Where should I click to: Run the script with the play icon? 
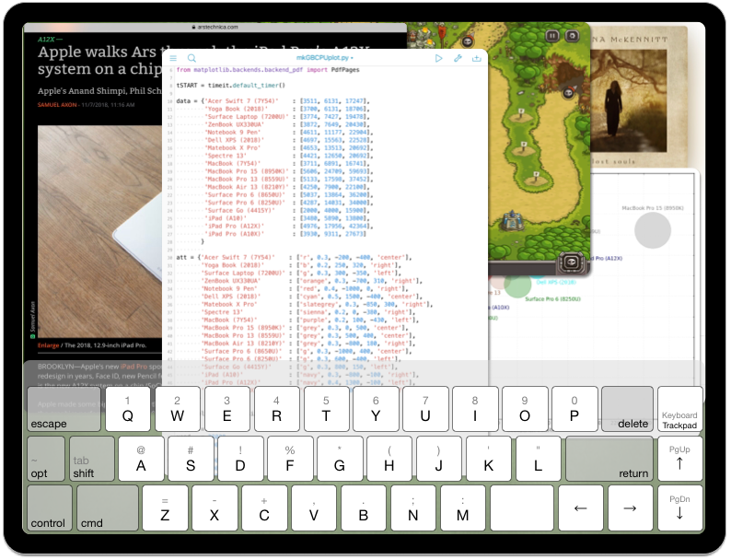tap(439, 58)
